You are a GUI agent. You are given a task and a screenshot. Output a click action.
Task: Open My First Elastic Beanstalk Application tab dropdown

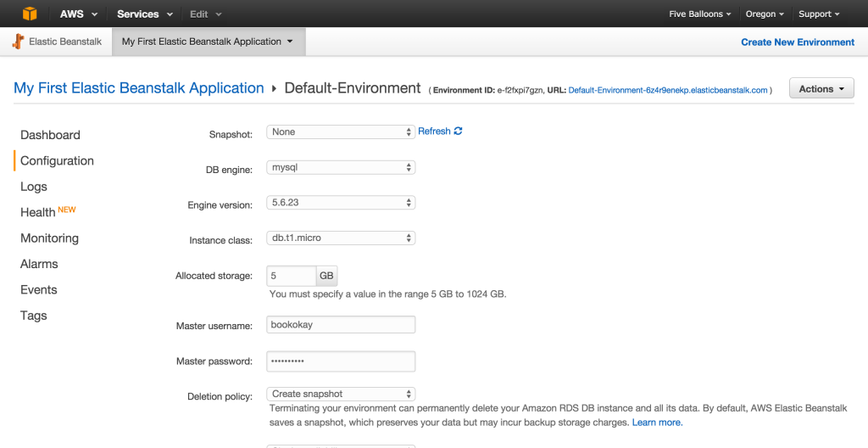[x=209, y=42]
